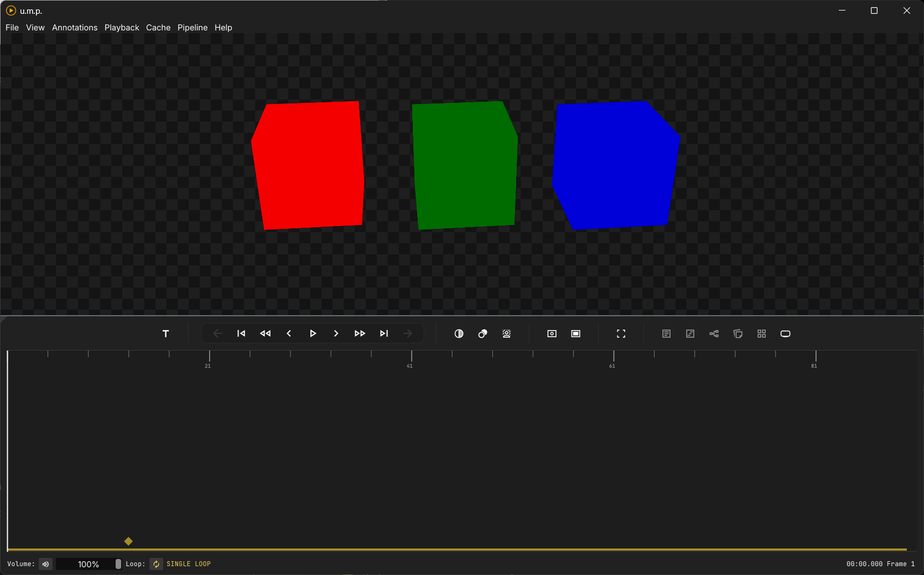Click the rounded rectangle icon in toolbar

click(x=785, y=333)
